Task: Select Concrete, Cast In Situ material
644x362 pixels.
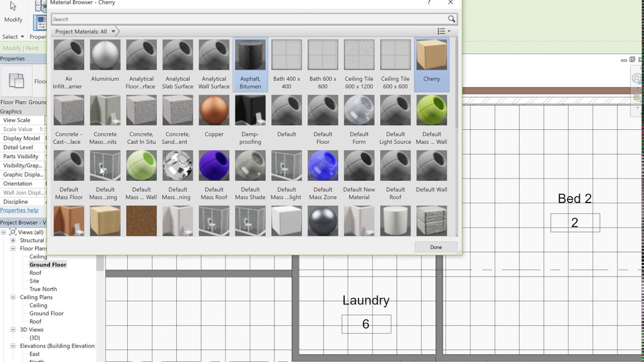Action: (x=141, y=120)
